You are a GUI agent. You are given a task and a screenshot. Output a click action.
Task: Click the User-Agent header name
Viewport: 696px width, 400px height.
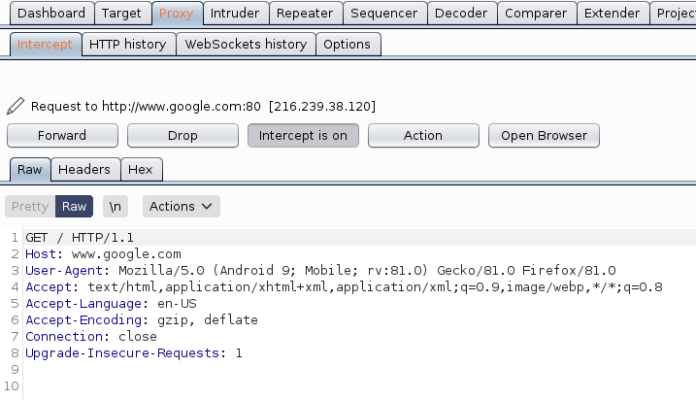tap(64, 270)
